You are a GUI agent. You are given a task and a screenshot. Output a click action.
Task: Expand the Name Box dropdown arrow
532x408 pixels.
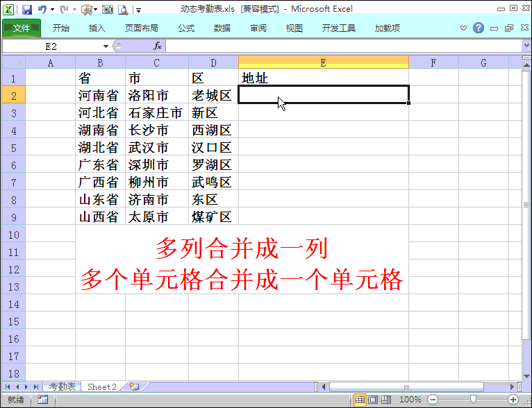point(106,46)
